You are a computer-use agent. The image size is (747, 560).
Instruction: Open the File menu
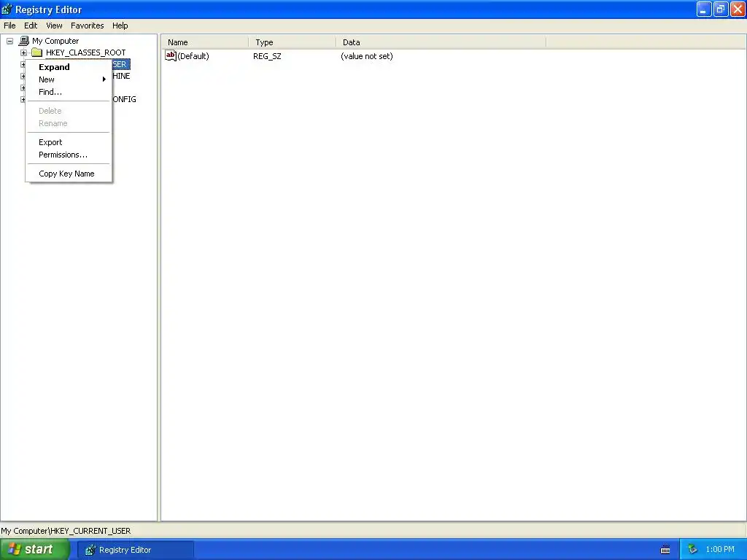[9, 26]
